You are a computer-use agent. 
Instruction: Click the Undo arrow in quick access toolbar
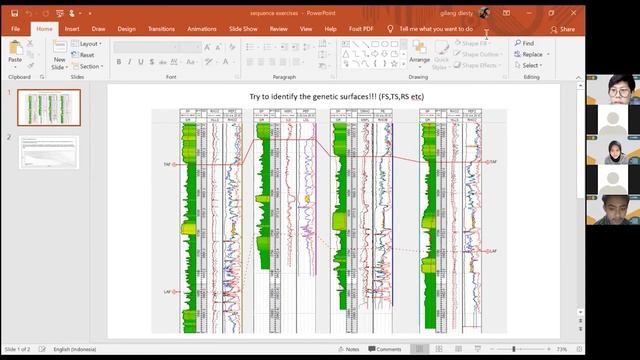[29, 13]
